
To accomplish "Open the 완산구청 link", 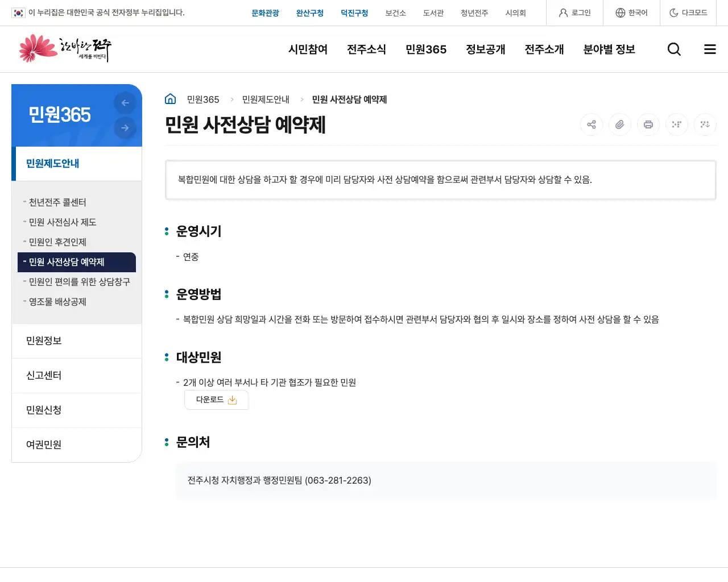I will coord(310,13).
